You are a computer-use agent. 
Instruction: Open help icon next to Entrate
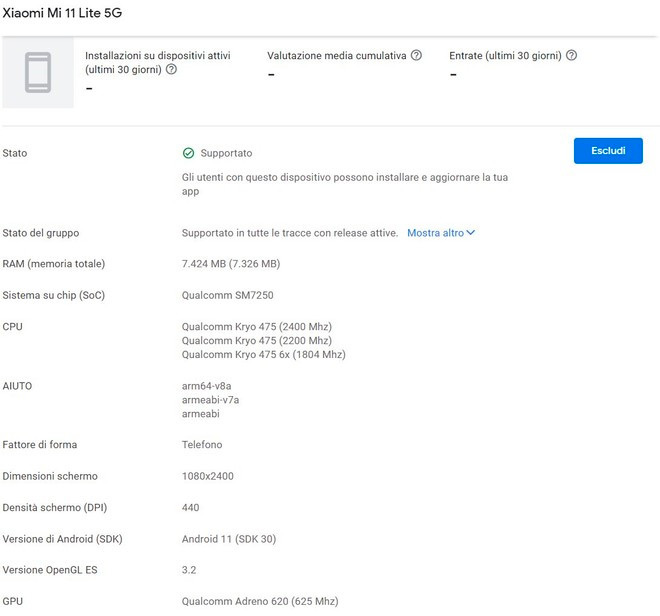pyautogui.click(x=571, y=56)
